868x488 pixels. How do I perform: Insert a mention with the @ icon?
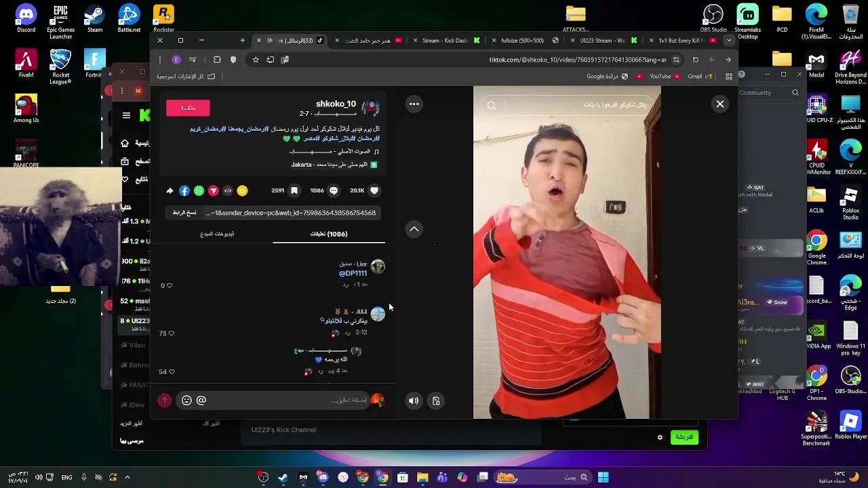pyautogui.click(x=201, y=401)
